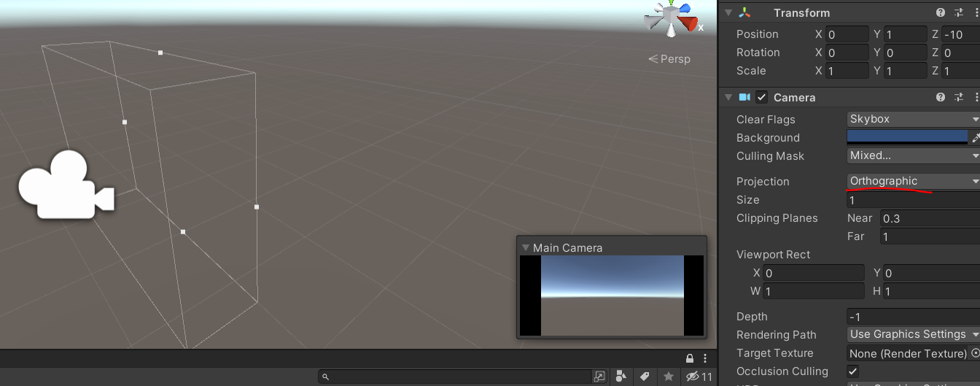Screen dimensions: 980x386
Task: Open Transform component presets
Action: (959, 12)
